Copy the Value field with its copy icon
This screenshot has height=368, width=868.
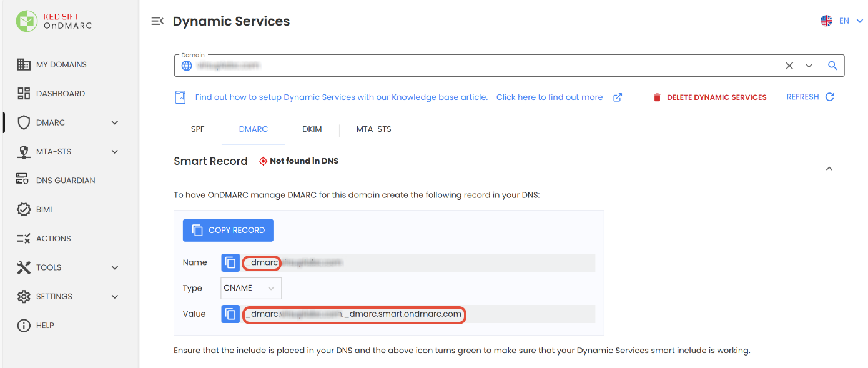[x=230, y=314]
